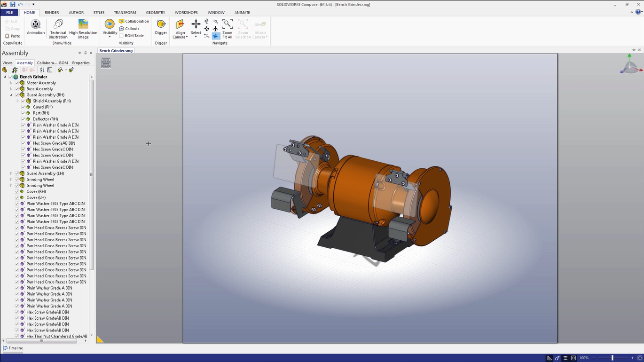The image size is (644, 362).
Task: Expand the Motor Assembly tree node
Action: pyautogui.click(x=11, y=83)
